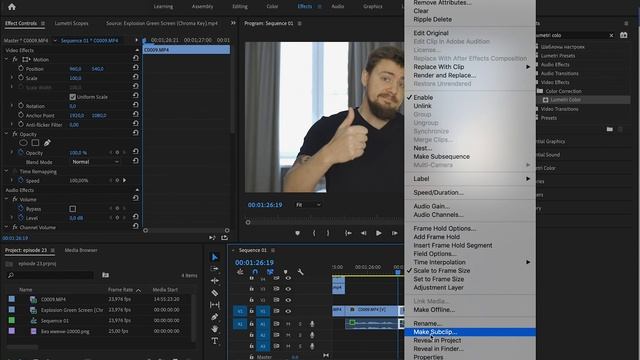
Task: Select the Ripple Edit tool
Action: [x=215, y=281]
